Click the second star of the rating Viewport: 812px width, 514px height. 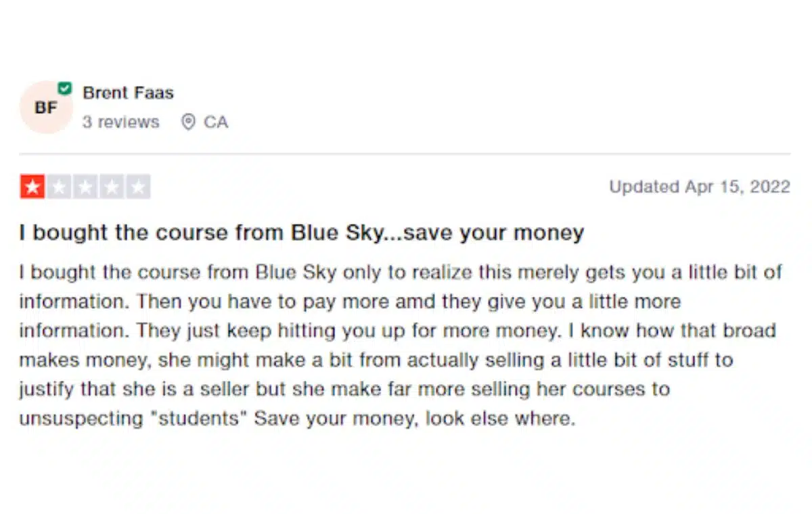[58, 186]
